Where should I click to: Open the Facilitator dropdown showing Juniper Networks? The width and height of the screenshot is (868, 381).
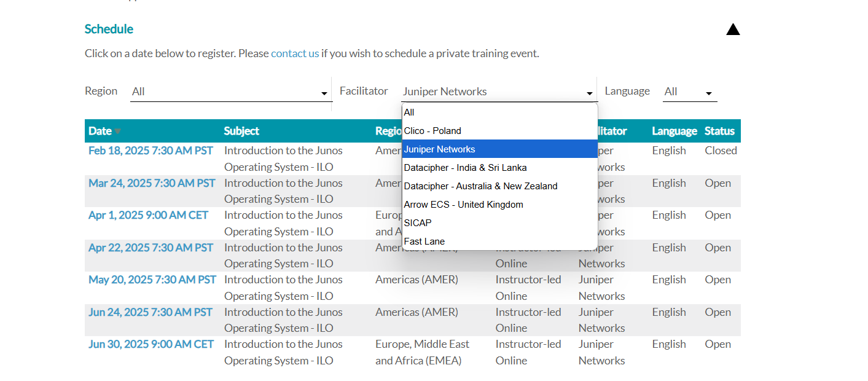click(499, 92)
